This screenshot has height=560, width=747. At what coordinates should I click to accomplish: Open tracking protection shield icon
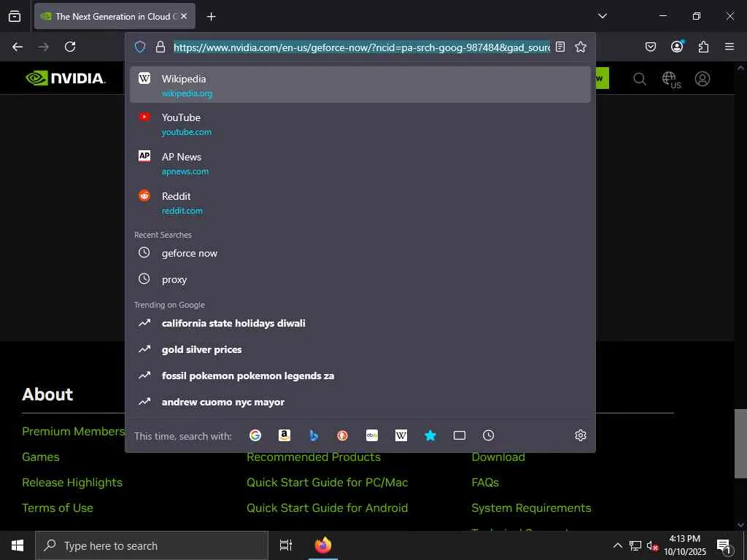(x=139, y=47)
